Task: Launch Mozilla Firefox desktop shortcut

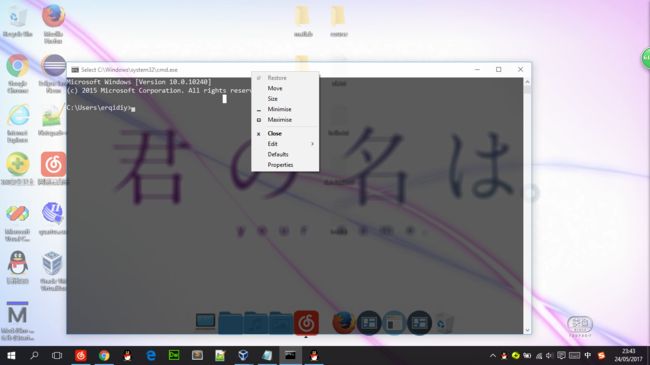Action: click(53, 23)
